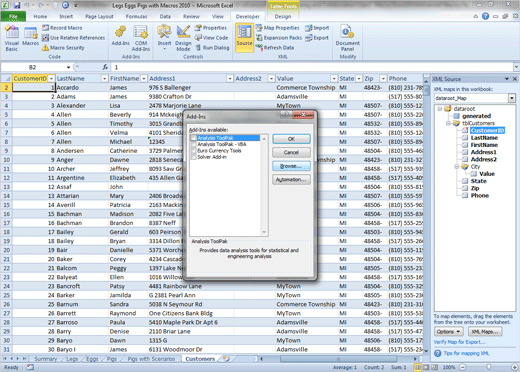
Task: Click OK in the Add-Ins dialog
Action: (291, 139)
